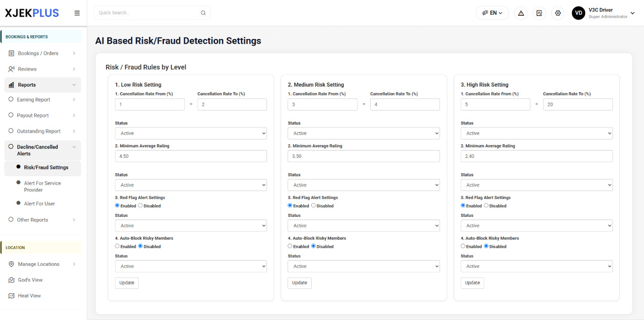Click the Reviews sidebar icon

[x=12, y=69]
